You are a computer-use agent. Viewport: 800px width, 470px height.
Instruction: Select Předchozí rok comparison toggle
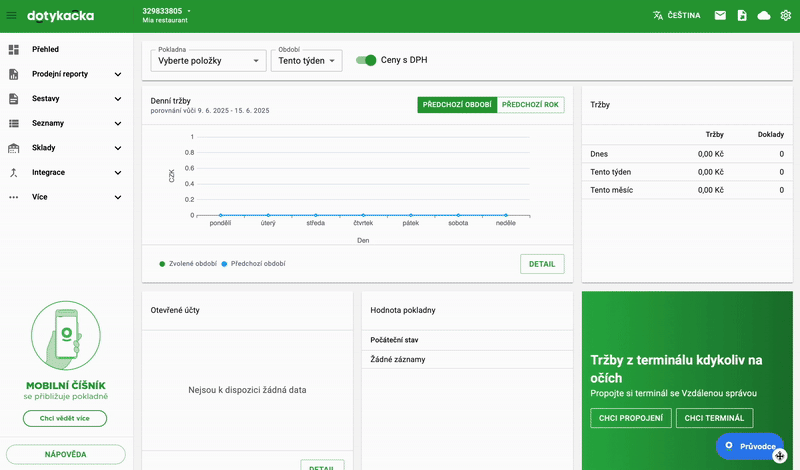531,104
